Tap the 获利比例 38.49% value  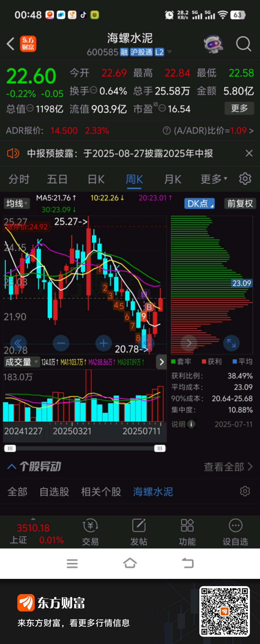tap(240, 376)
